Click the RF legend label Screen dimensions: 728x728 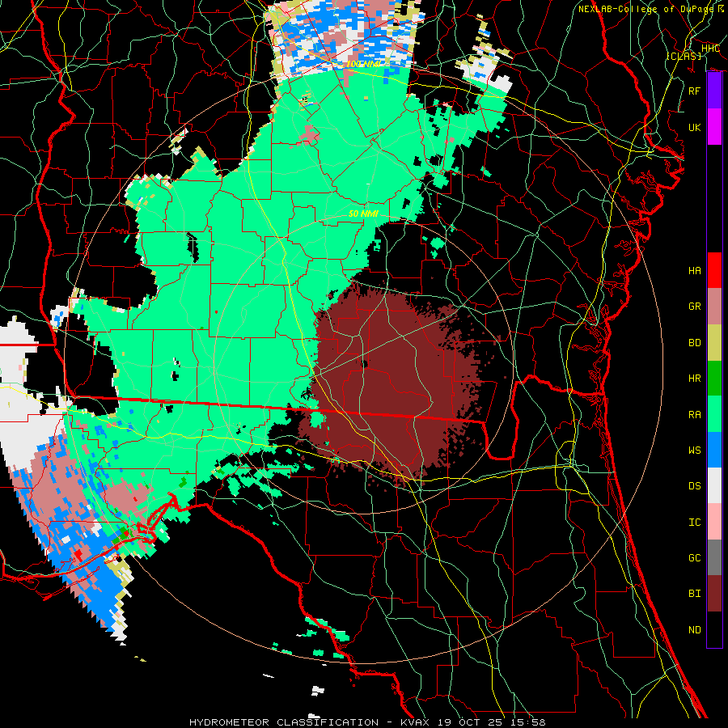[694, 91]
